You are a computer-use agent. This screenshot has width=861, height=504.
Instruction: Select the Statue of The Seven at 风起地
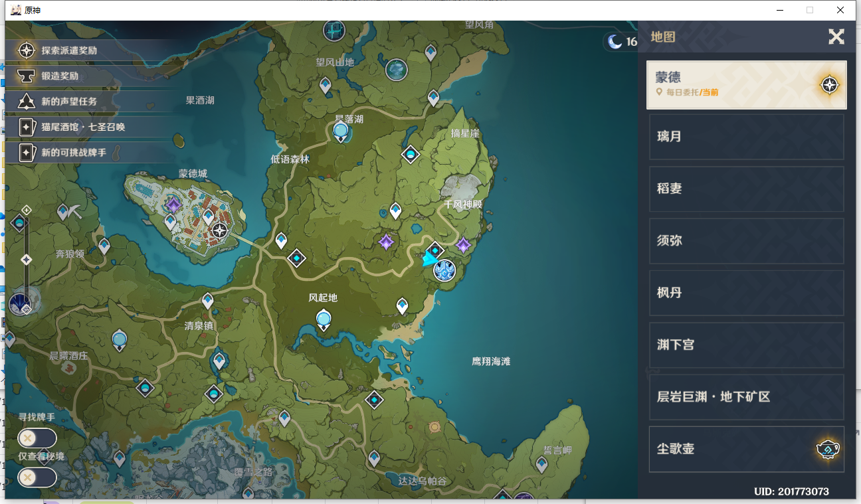pos(324,321)
